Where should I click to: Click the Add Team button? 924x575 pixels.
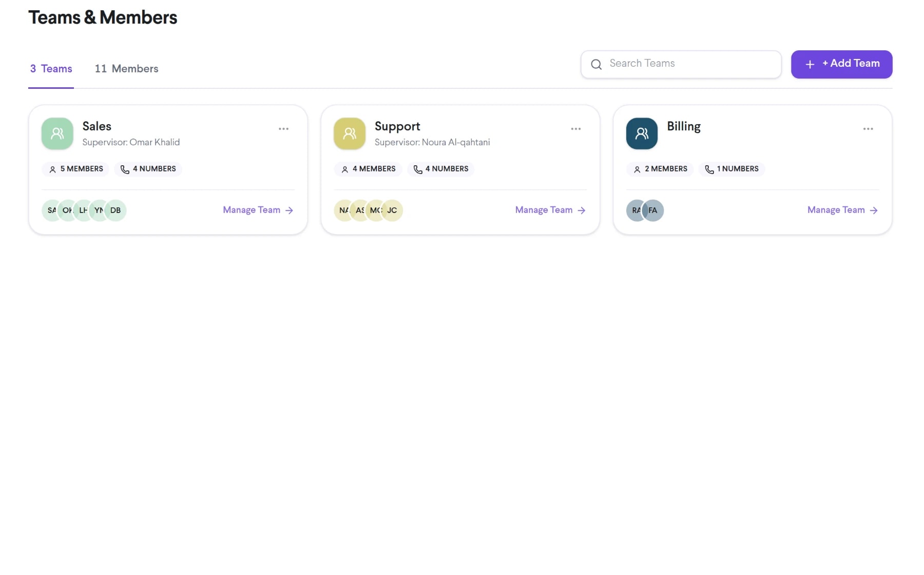point(841,64)
